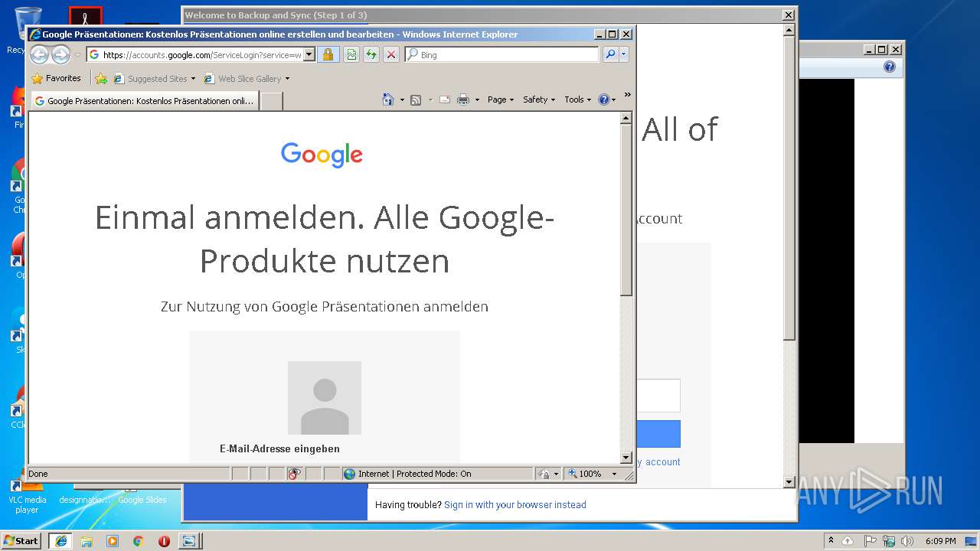The height and width of the screenshot is (551, 980).
Task: Open the Start menu
Action: click(21, 540)
